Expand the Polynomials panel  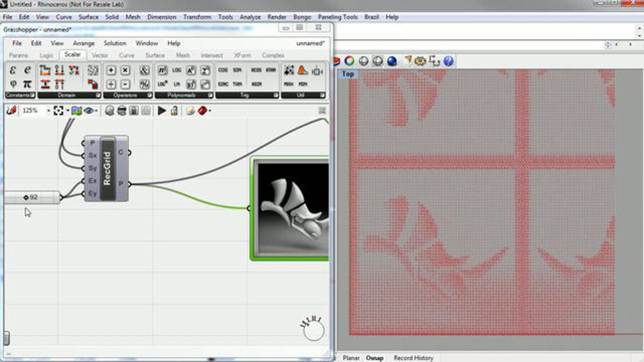[210, 95]
